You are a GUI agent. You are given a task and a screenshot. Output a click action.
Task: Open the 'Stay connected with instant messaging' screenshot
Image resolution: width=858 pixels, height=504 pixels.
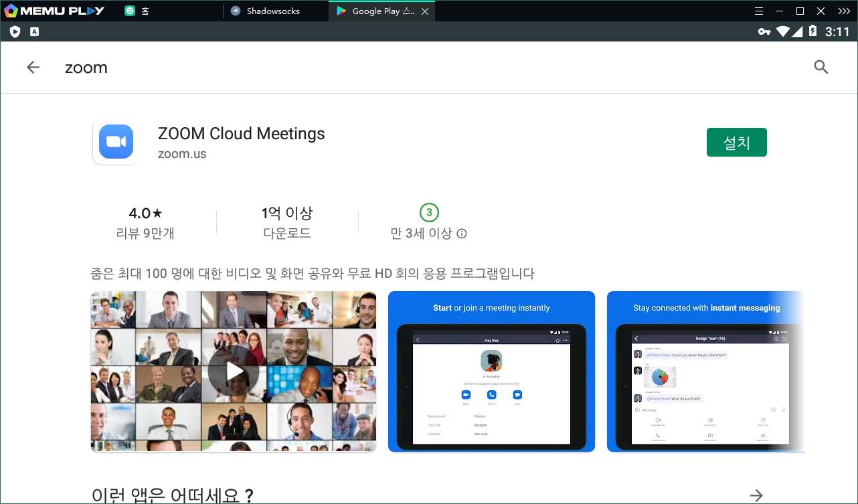coord(706,371)
